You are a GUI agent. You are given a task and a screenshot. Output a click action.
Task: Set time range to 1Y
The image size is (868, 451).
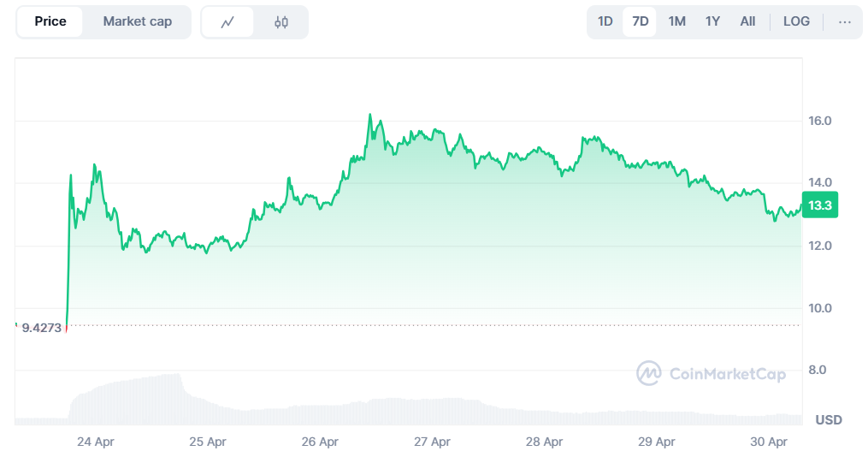point(712,22)
